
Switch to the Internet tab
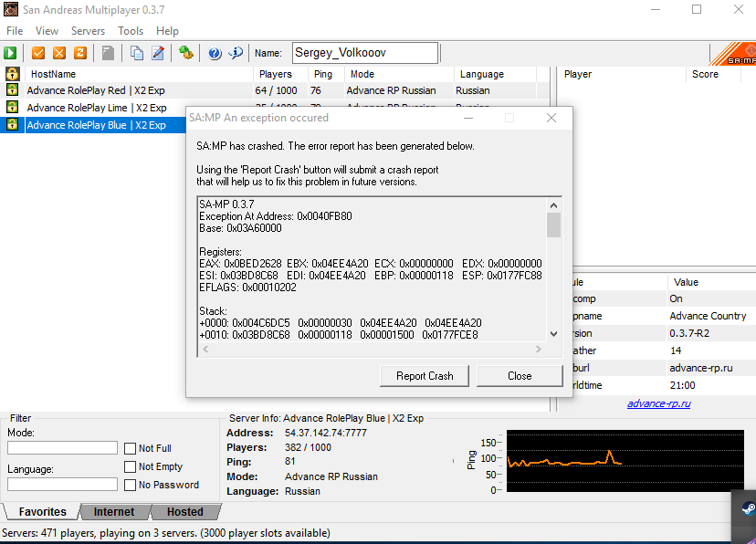(x=114, y=512)
